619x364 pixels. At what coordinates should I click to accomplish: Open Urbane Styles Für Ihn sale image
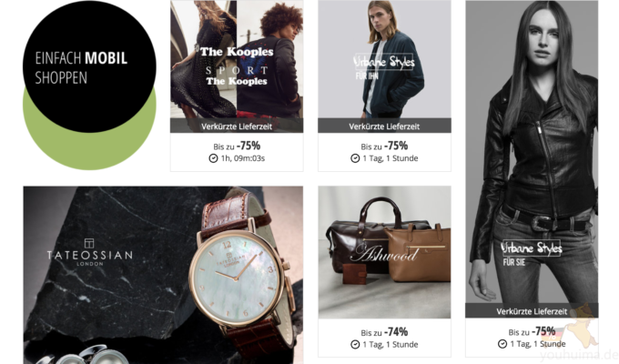[x=384, y=59]
